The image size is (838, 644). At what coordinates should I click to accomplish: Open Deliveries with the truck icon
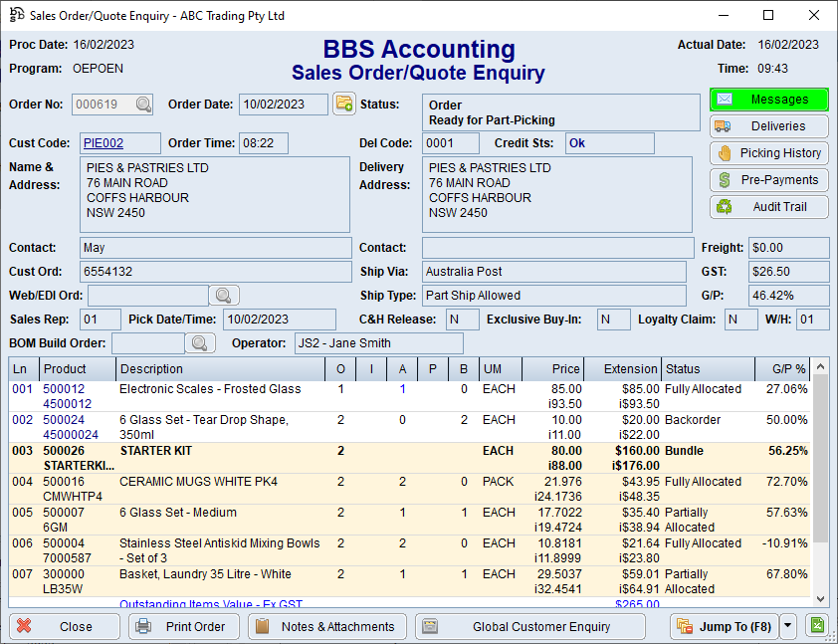click(x=768, y=126)
